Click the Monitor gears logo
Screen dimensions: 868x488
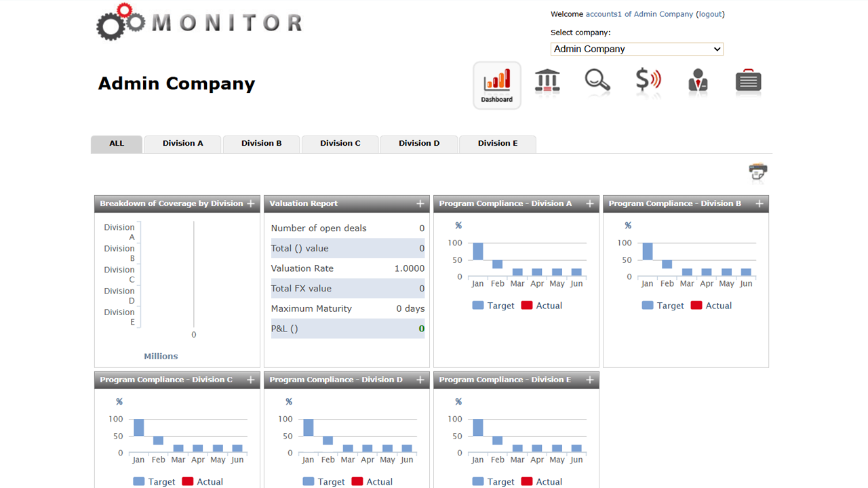tap(199, 22)
